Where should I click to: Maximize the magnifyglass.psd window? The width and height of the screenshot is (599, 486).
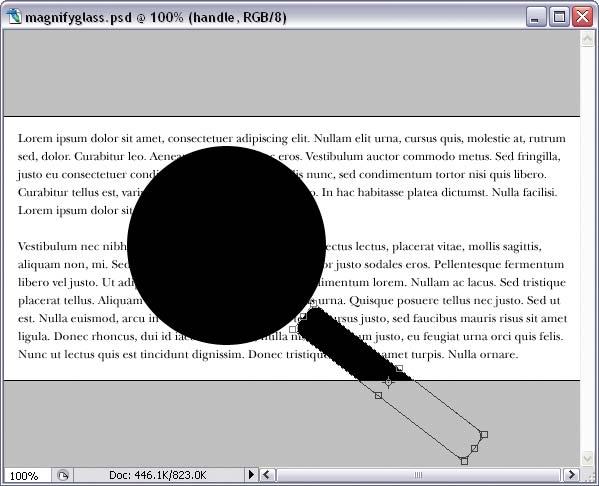coord(559,17)
